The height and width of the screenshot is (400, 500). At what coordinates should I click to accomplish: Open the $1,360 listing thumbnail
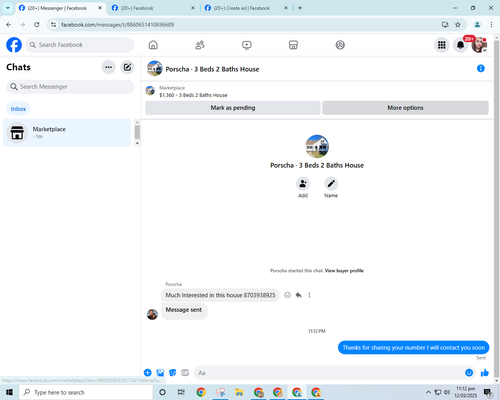click(150, 91)
